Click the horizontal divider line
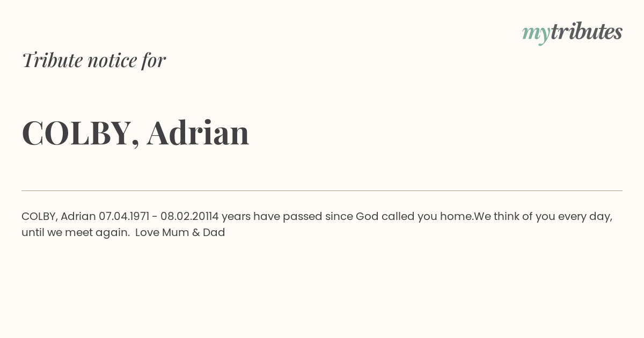This screenshot has height=338, width=644. click(x=322, y=190)
